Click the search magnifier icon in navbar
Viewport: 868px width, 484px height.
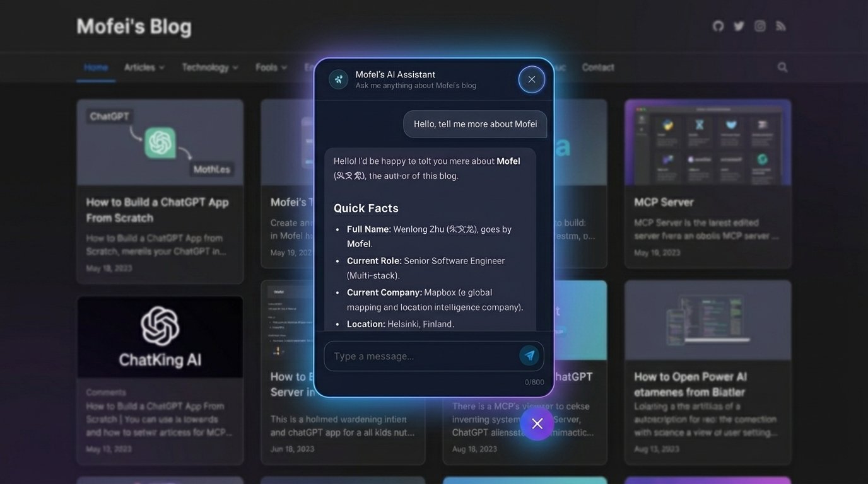tap(782, 67)
